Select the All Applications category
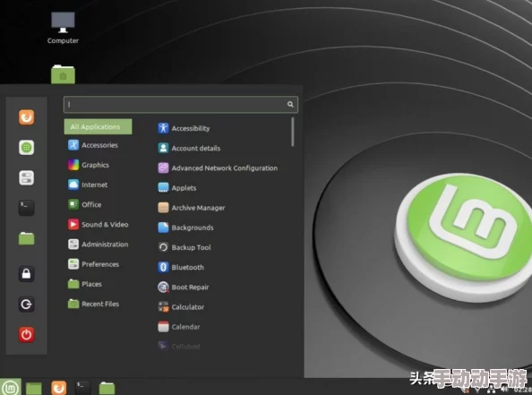Viewport: 532px width, 395px height. [98, 126]
